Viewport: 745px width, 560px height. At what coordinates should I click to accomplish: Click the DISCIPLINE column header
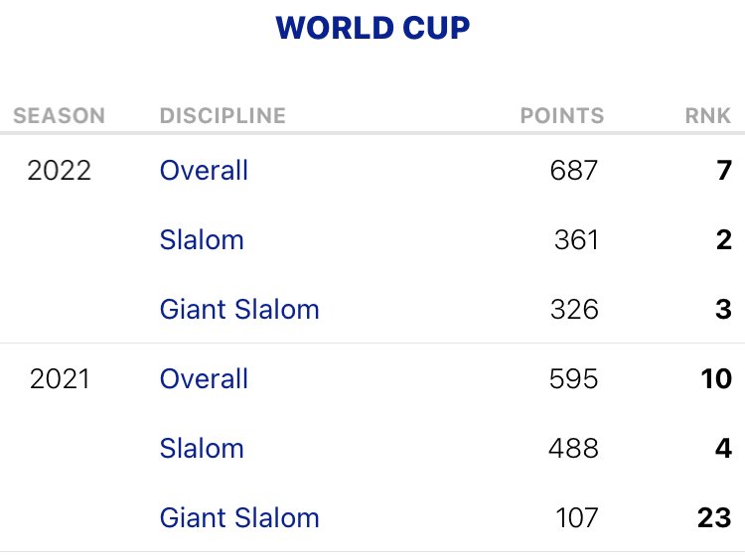click(x=223, y=115)
